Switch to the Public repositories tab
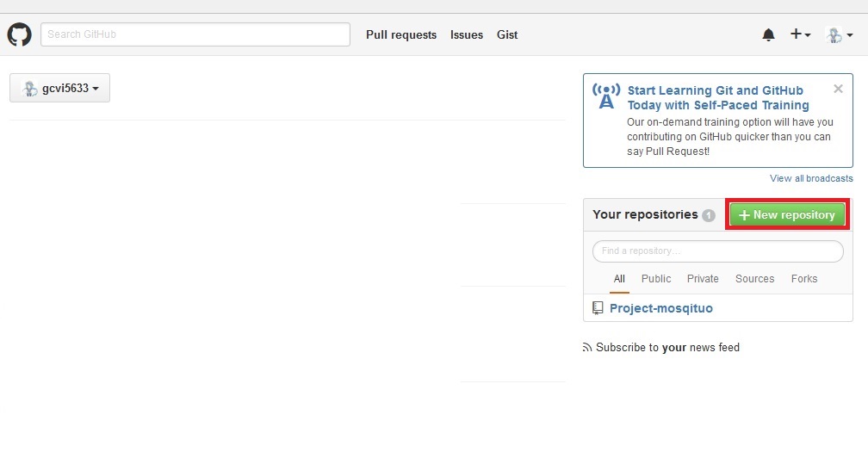Viewport: 868px width, 458px height. click(x=656, y=279)
